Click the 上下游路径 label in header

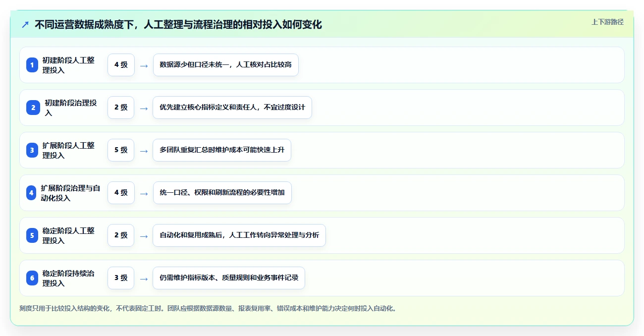click(607, 22)
